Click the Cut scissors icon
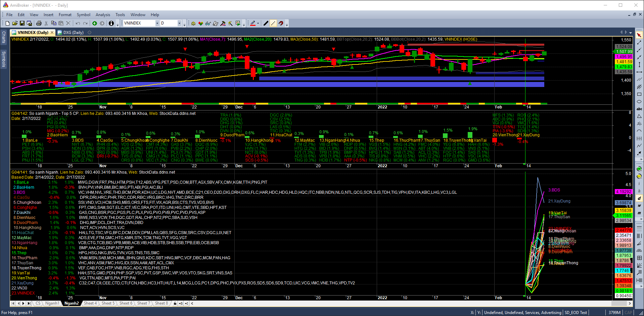644x316 pixels. [46, 23]
